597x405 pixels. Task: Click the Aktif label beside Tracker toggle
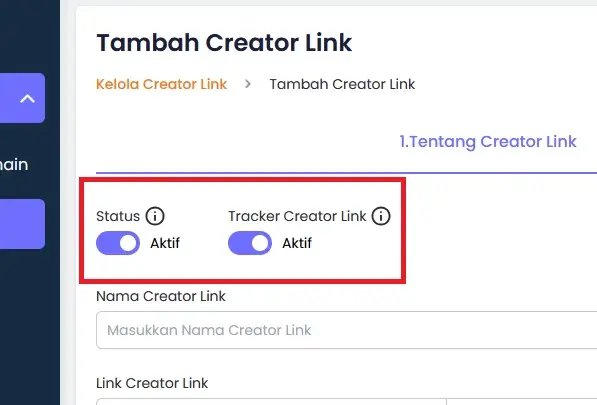coord(297,243)
